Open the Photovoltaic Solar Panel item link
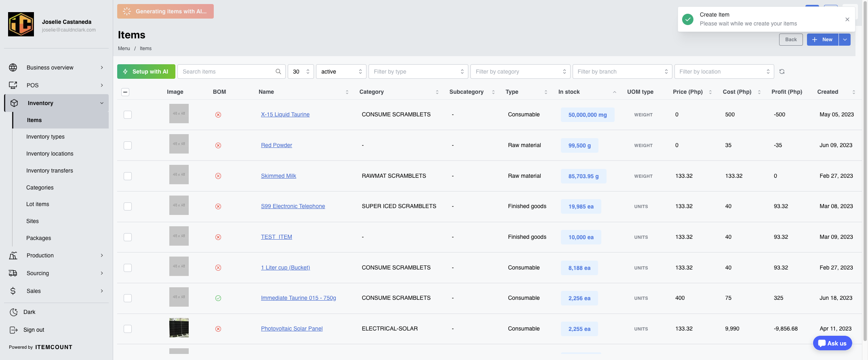The width and height of the screenshot is (868, 360). [x=292, y=328]
